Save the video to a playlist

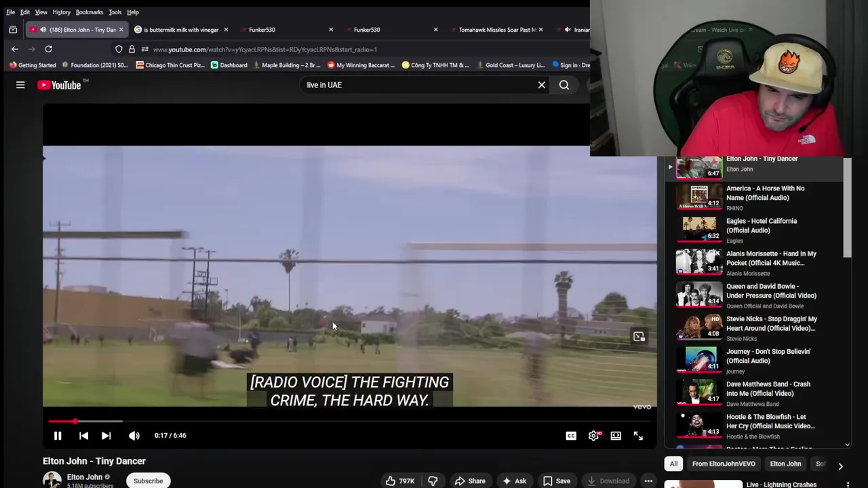click(556, 481)
